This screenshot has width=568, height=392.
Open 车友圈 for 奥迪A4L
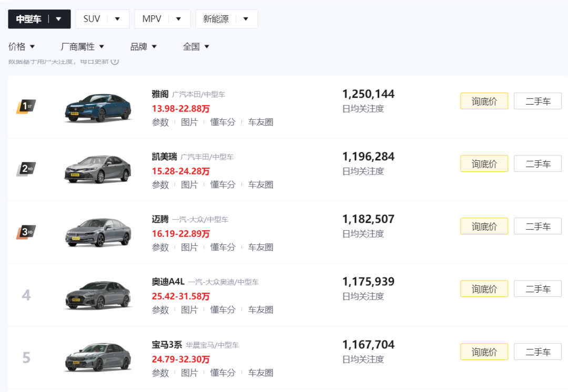point(261,310)
